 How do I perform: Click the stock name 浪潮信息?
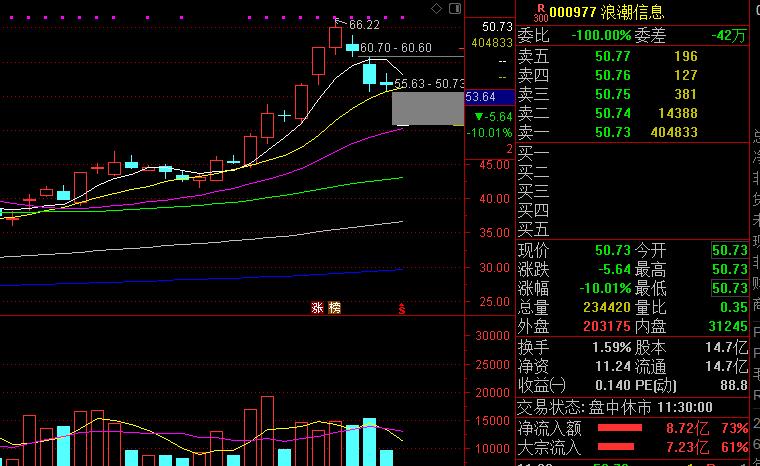(x=632, y=12)
